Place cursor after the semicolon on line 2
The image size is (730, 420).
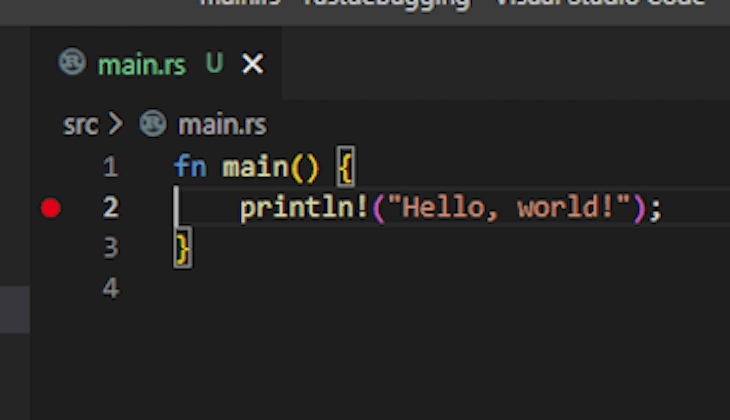pyautogui.click(x=664, y=208)
